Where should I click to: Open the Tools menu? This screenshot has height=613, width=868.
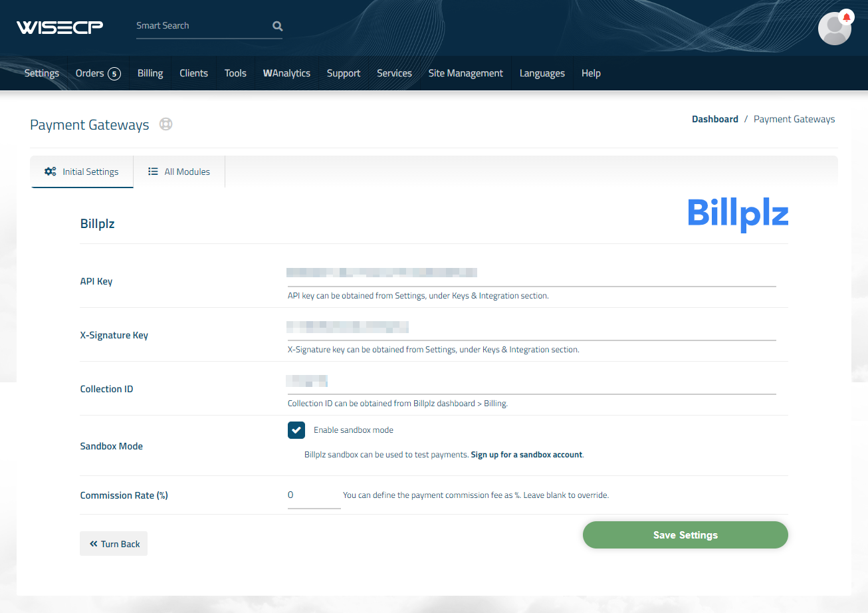[235, 73]
